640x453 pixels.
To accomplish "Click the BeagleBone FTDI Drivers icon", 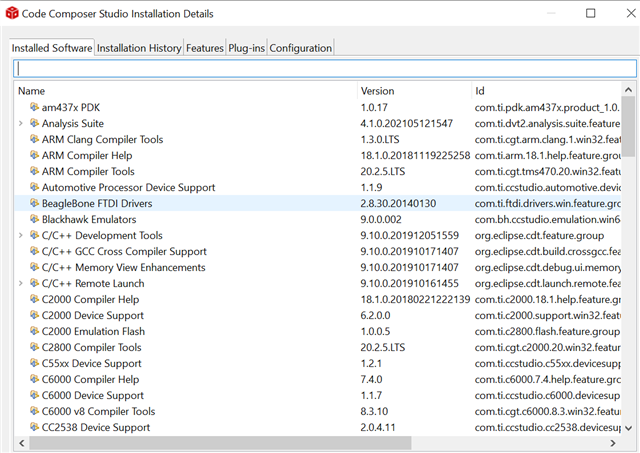I will 34,203.
